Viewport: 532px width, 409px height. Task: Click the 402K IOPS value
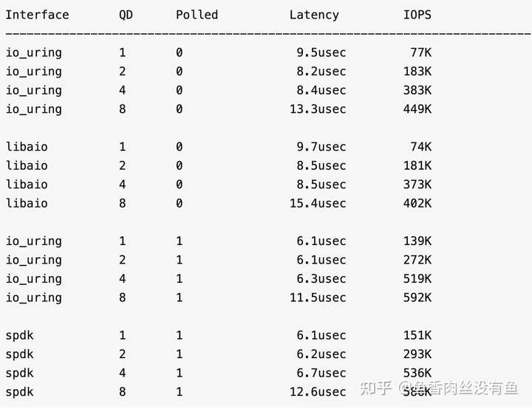click(x=417, y=203)
